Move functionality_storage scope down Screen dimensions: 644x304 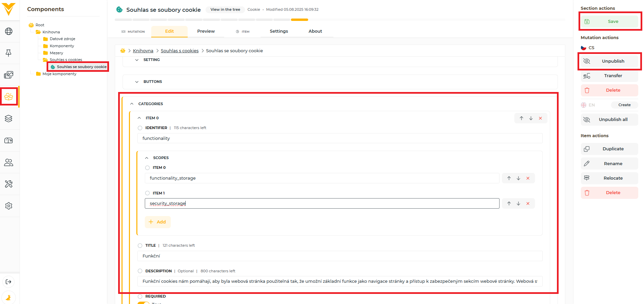518,178
